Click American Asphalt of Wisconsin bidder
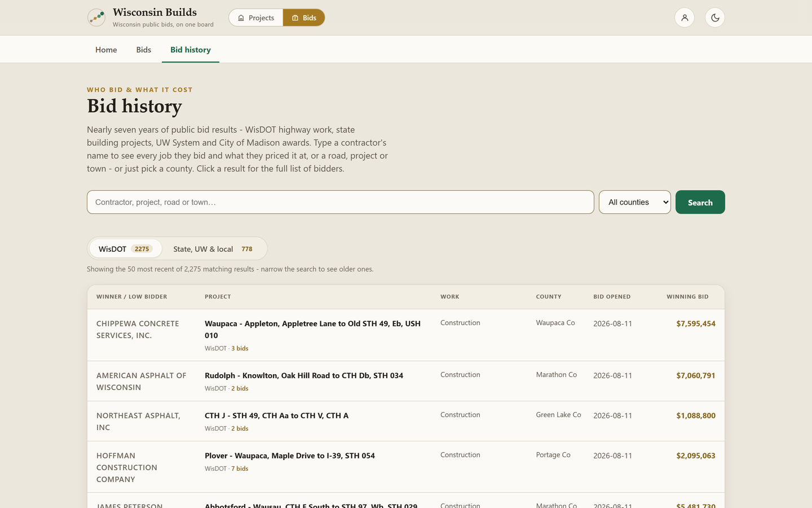Image resolution: width=812 pixels, height=508 pixels. click(141, 381)
